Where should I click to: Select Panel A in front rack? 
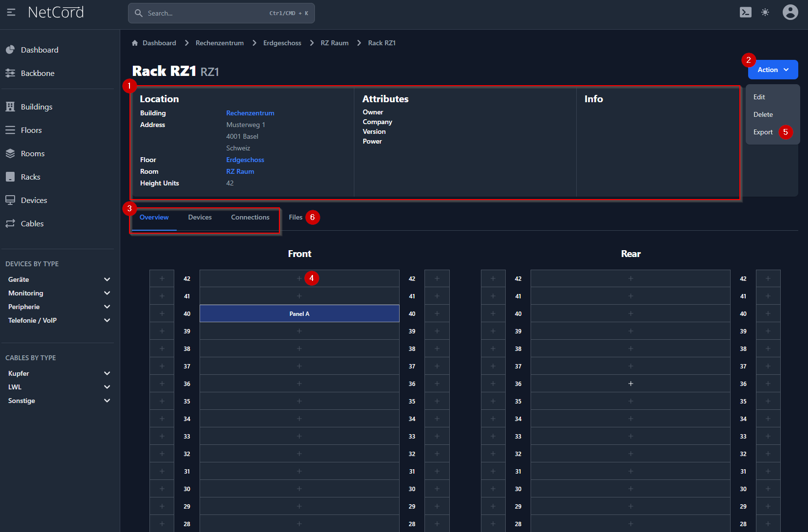point(299,314)
